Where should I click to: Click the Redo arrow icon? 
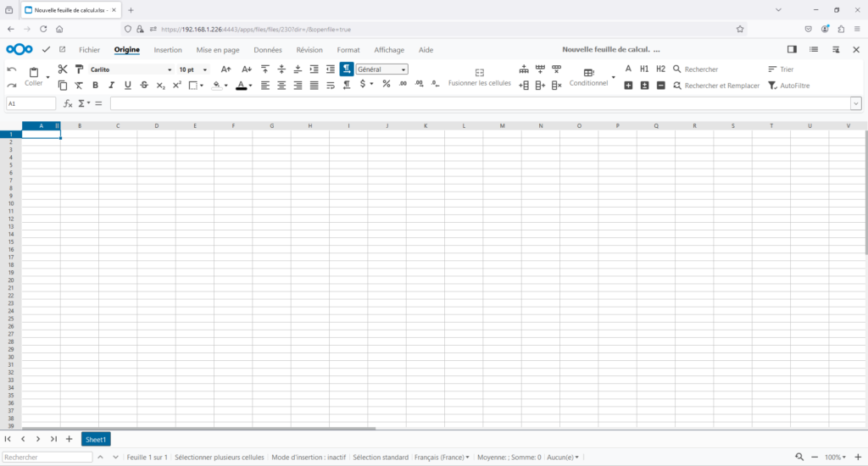pyautogui.click(x=12, y=86)
